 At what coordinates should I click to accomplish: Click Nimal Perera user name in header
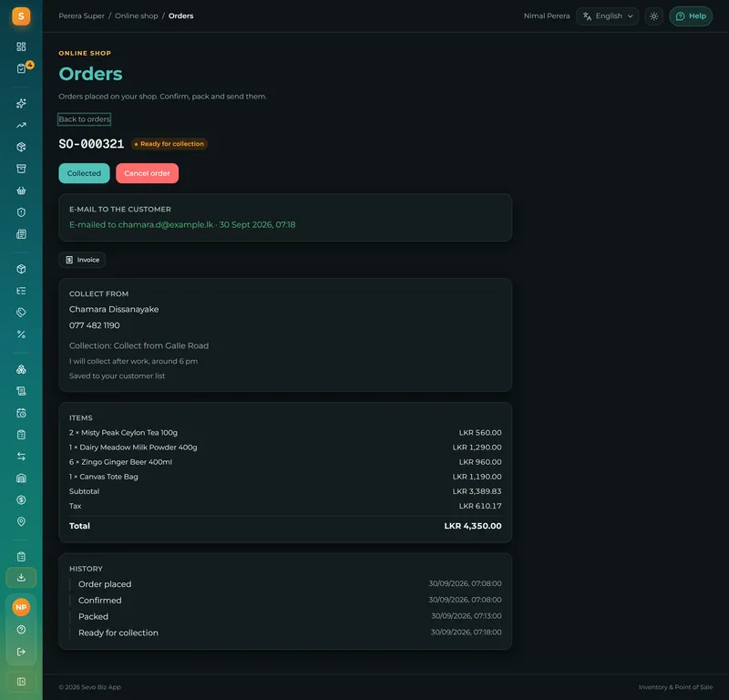tap(546, 15)
